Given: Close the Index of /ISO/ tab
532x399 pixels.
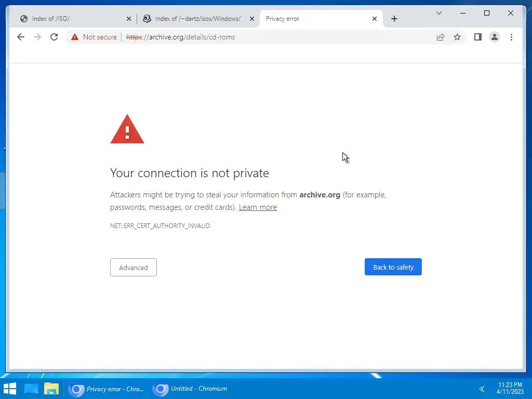Looking at the screenshot, I should (129, 19).
